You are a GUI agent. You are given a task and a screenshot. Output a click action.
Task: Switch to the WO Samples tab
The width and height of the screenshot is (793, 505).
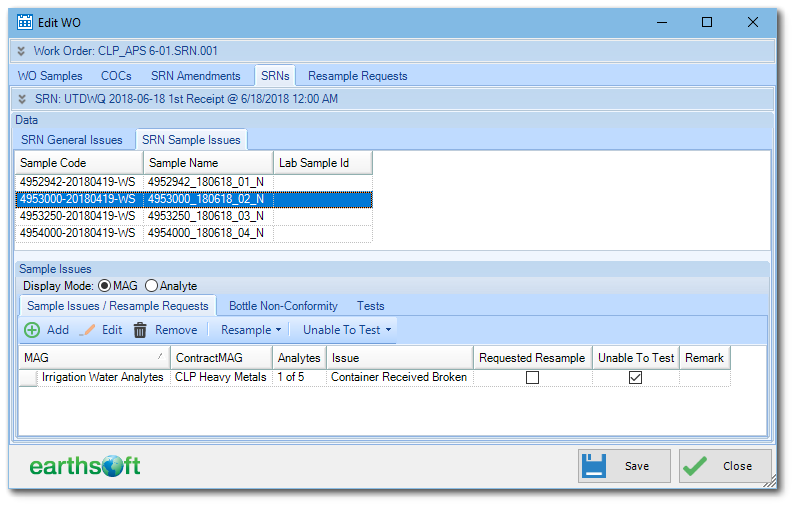50,76
